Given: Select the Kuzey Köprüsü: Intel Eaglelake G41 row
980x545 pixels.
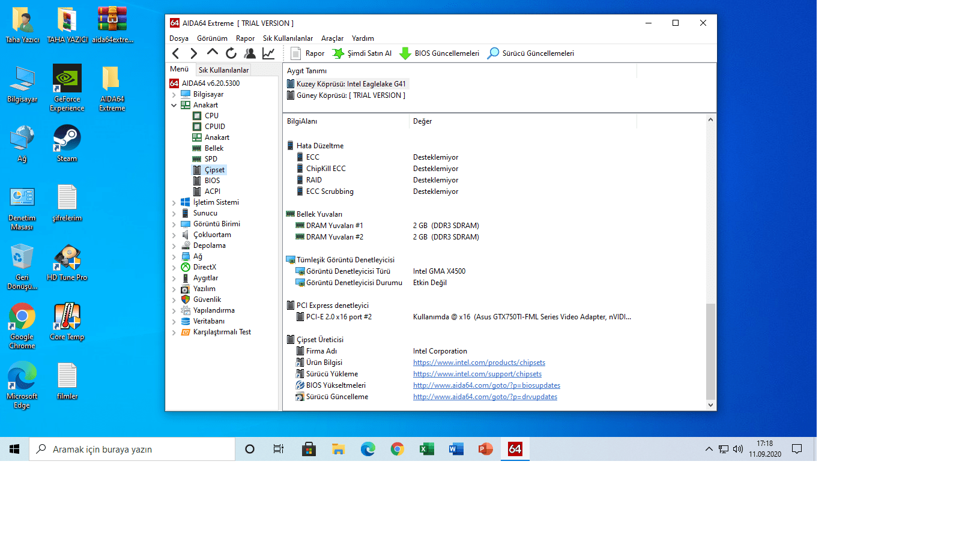Looking at the screenshot, I should [346, 84].
